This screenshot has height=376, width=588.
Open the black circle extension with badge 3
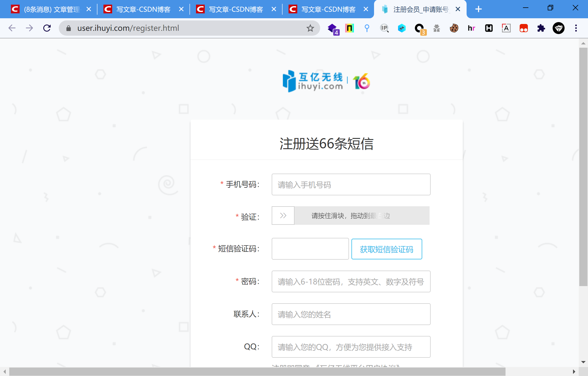pos(420,29)
